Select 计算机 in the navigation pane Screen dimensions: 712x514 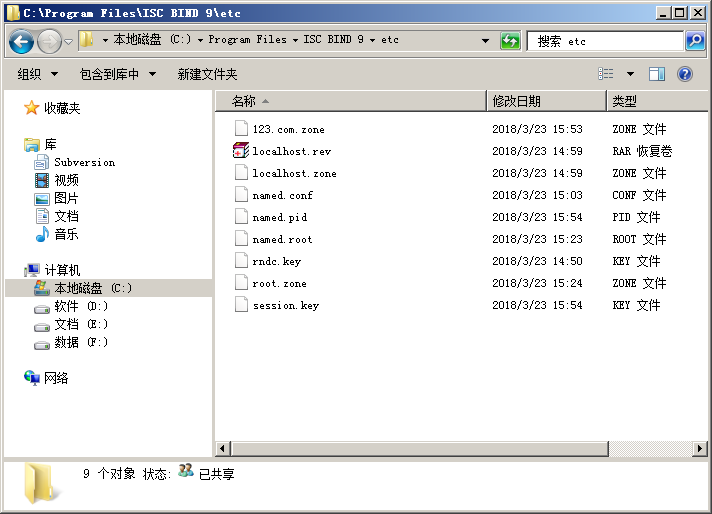tap(62, 270)
